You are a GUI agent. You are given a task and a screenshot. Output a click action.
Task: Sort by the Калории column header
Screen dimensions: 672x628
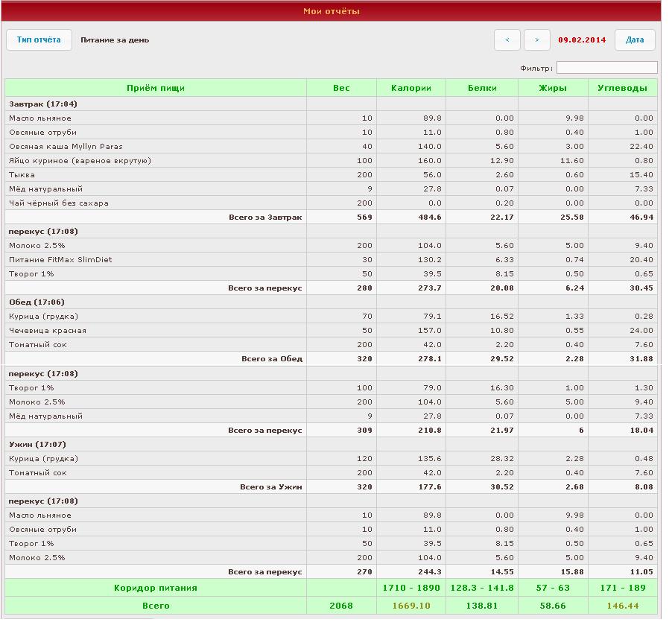coord(411,88)
